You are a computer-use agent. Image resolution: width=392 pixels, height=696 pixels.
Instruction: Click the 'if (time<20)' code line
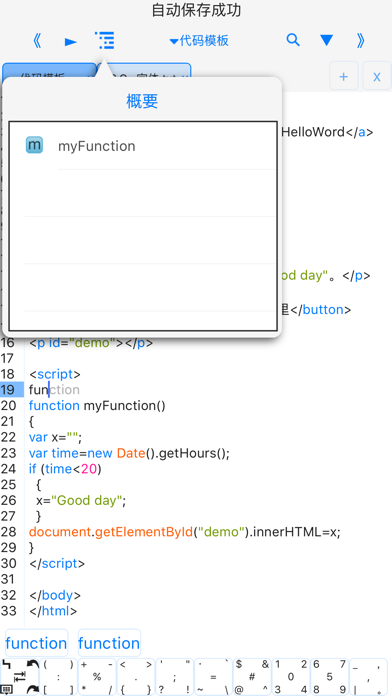(65, 469)
